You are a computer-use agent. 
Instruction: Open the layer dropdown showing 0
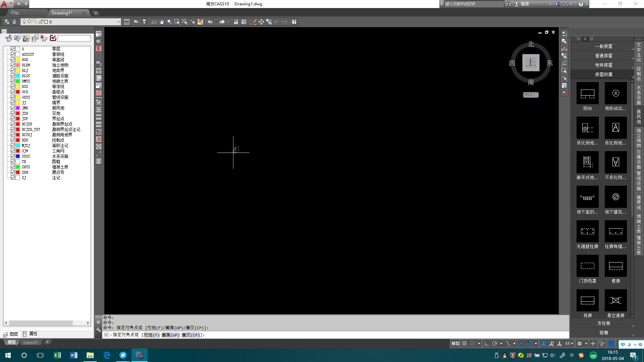point(70,22)
